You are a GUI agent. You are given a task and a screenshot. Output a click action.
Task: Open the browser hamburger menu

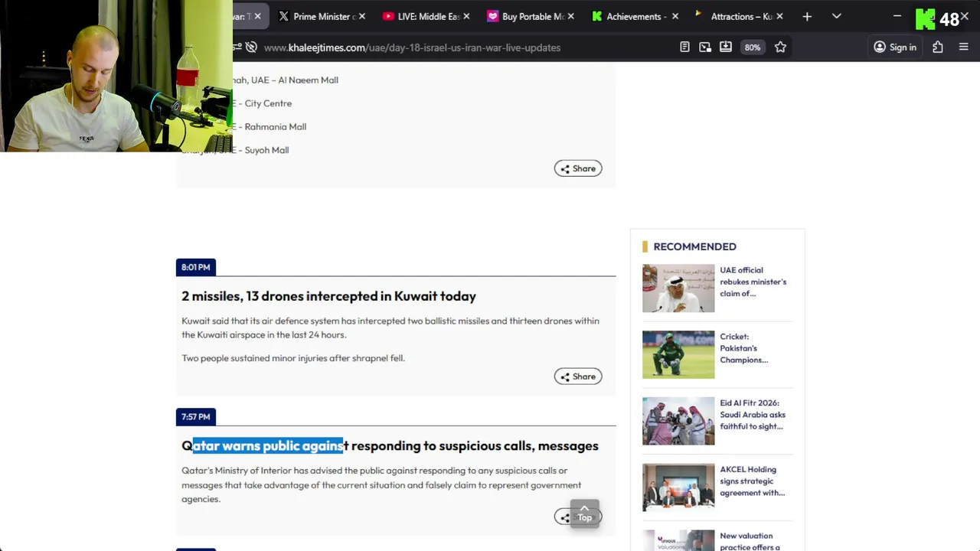(964, 47)
